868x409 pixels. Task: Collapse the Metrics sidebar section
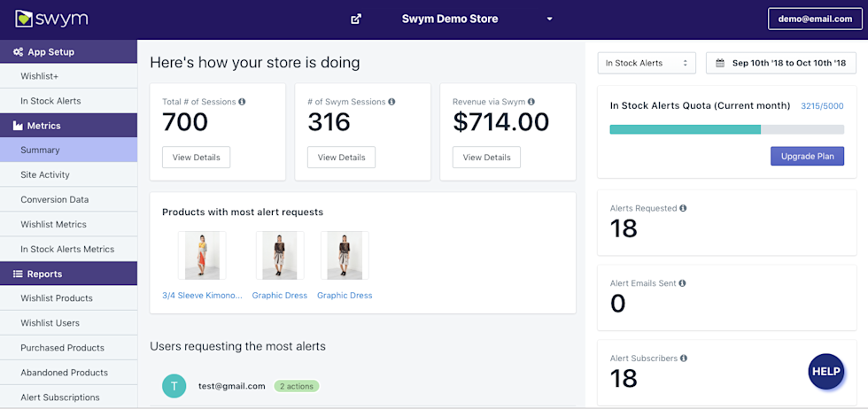coord(68,126)
